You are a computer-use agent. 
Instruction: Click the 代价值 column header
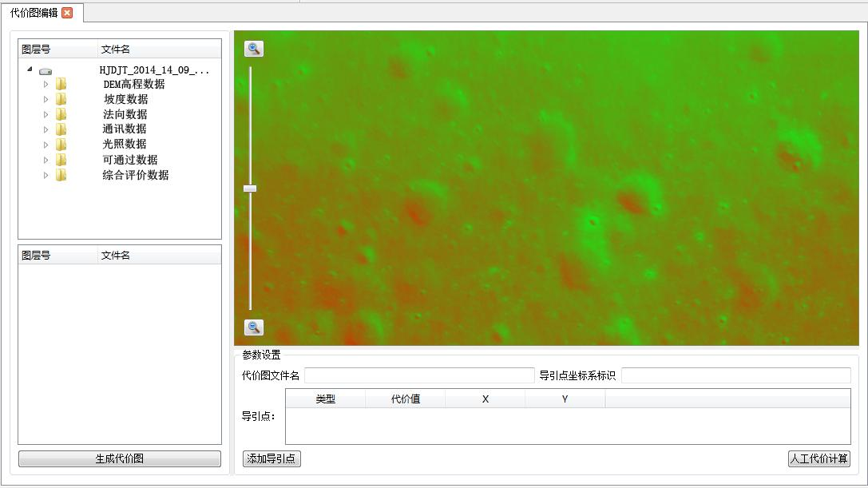click(405, 399)
